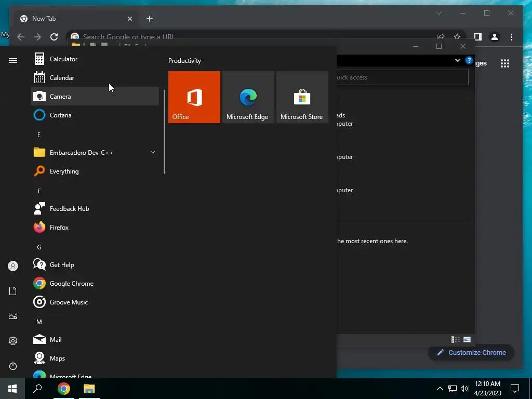Open the Mail app
Image resolution: width=532 pixels, height=399 pixels.
pos(95,339)
